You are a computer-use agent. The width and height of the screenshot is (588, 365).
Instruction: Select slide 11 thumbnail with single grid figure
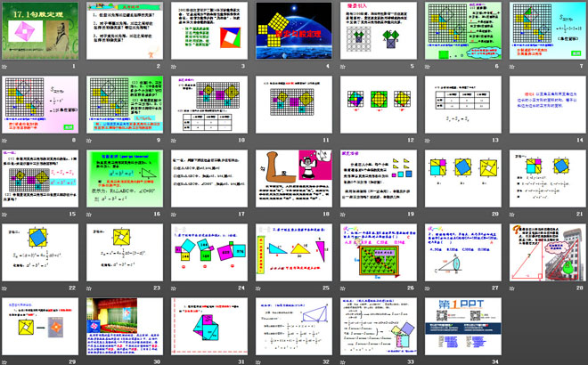[294, 104]
